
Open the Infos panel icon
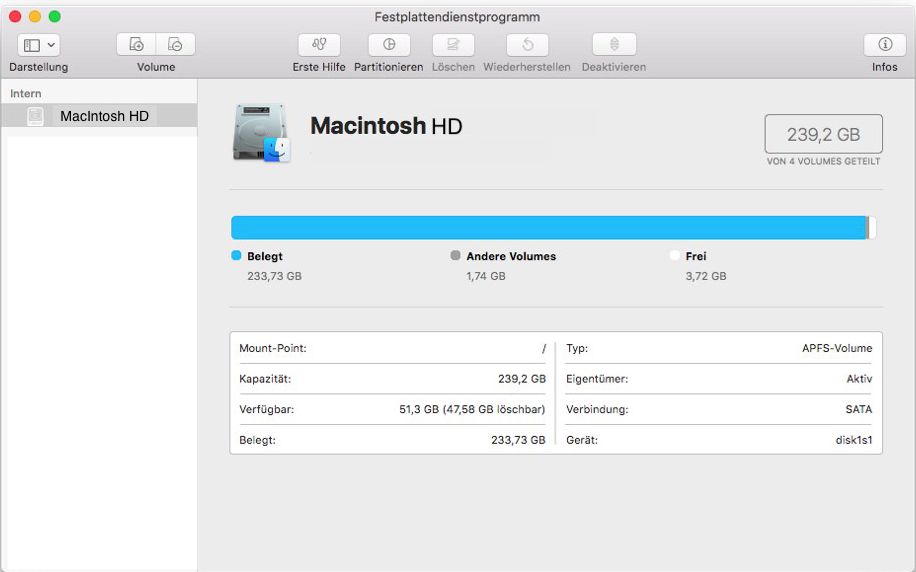click(x=884, y=45)
